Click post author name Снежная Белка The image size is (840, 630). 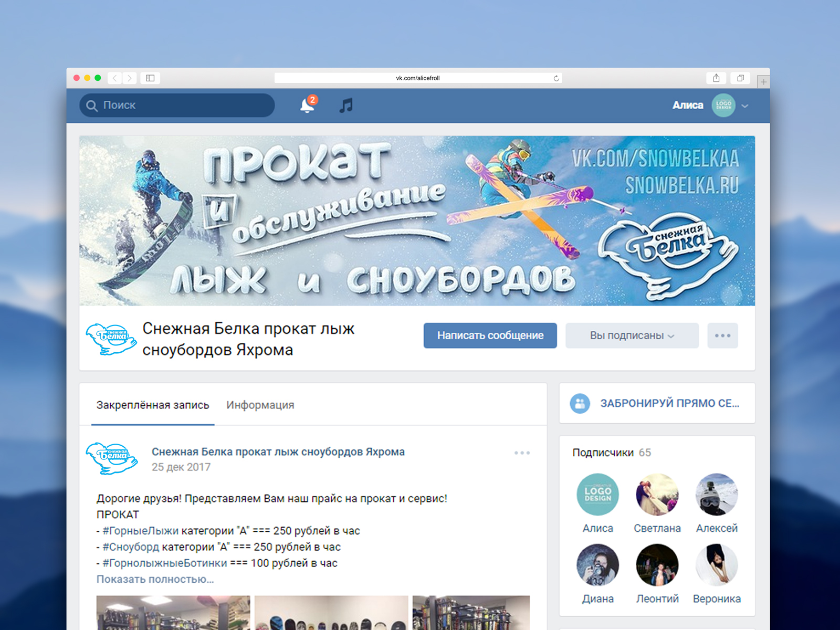pyautogui.click(x=278, y=451)
